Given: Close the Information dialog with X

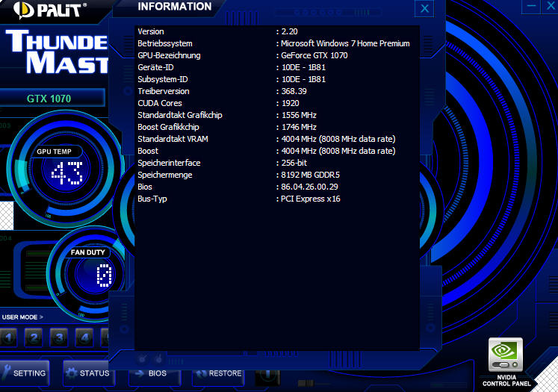Looking at the screenshot, I should [x=424, y=9].
